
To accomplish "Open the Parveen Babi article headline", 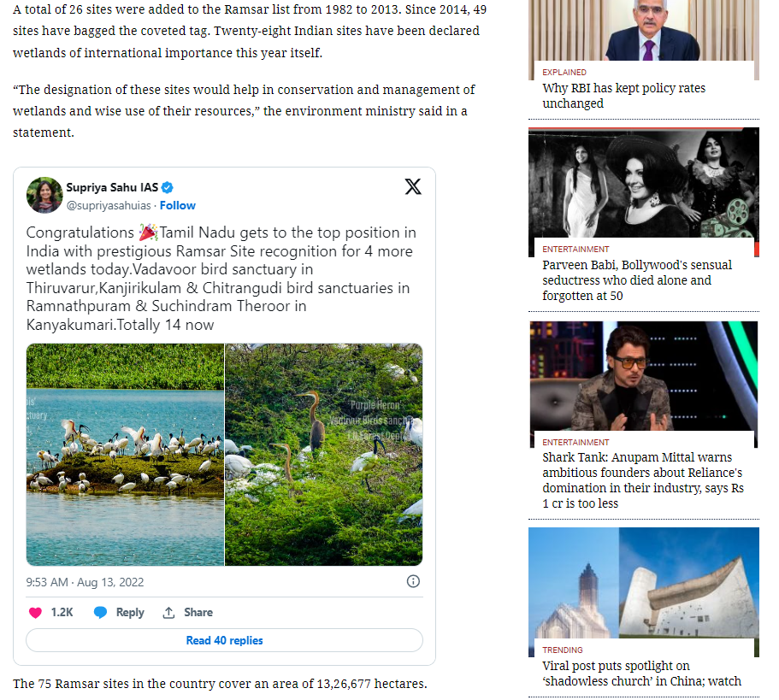I will click(x=637, y=280).
